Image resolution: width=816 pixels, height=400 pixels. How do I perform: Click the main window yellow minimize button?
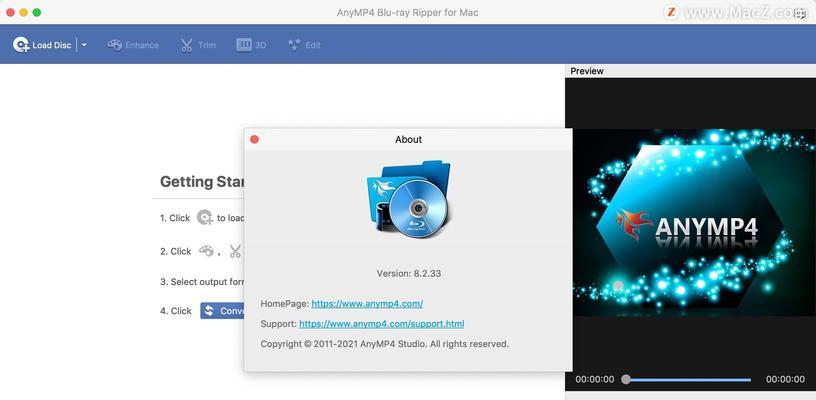tap(23, 12)
